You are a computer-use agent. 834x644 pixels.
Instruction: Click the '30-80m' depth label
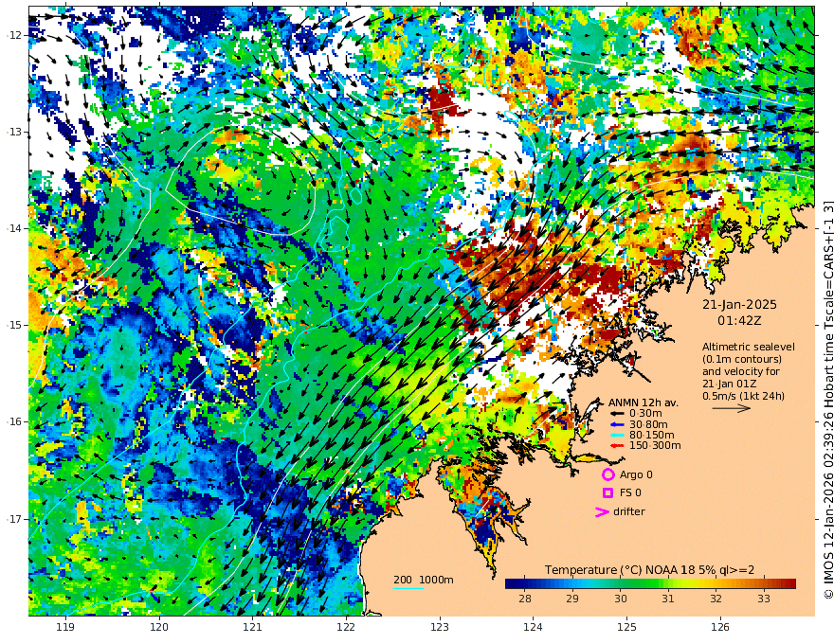click(648, 424)
